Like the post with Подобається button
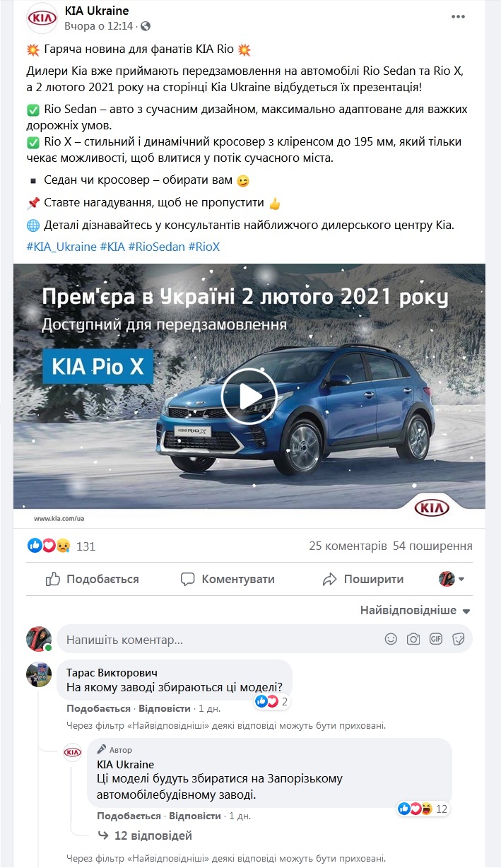Screen dimensions: 501x868 (x=92, y=579)
